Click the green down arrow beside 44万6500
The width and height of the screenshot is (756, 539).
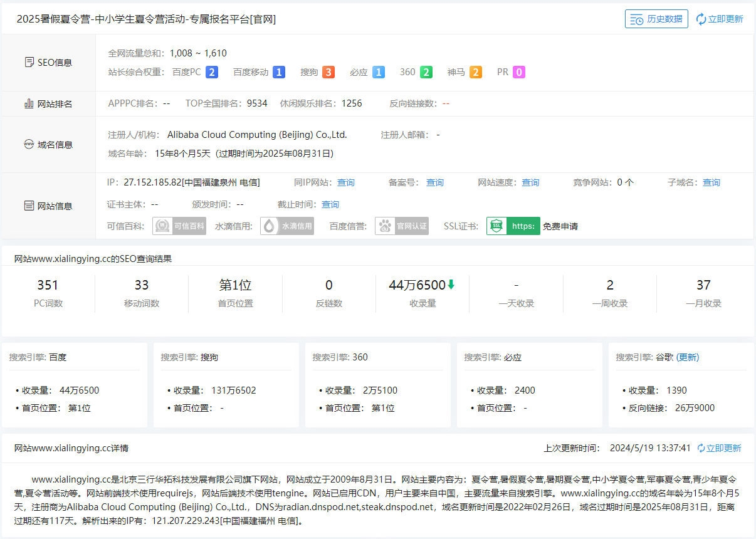click(451, 285)
